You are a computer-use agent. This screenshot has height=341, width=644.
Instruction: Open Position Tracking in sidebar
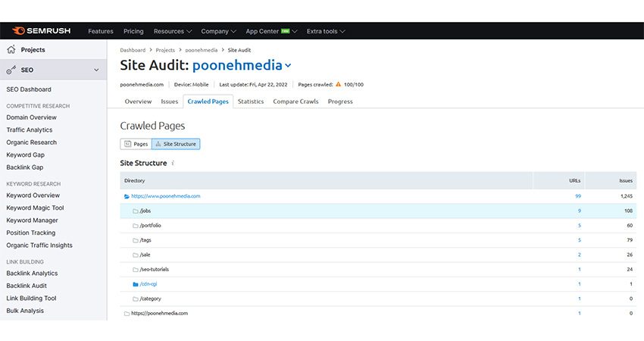[x=31, y=233]
